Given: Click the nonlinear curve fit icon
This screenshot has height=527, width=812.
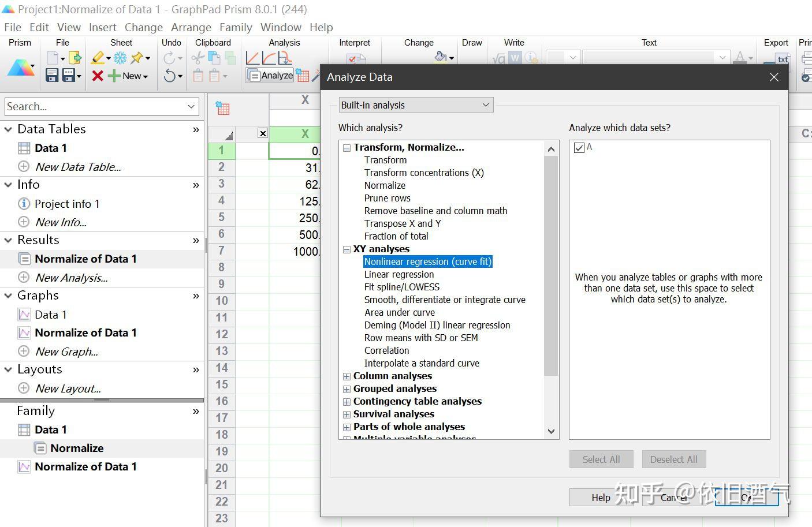Looking at the screenshot, I should tap(269, 58).
